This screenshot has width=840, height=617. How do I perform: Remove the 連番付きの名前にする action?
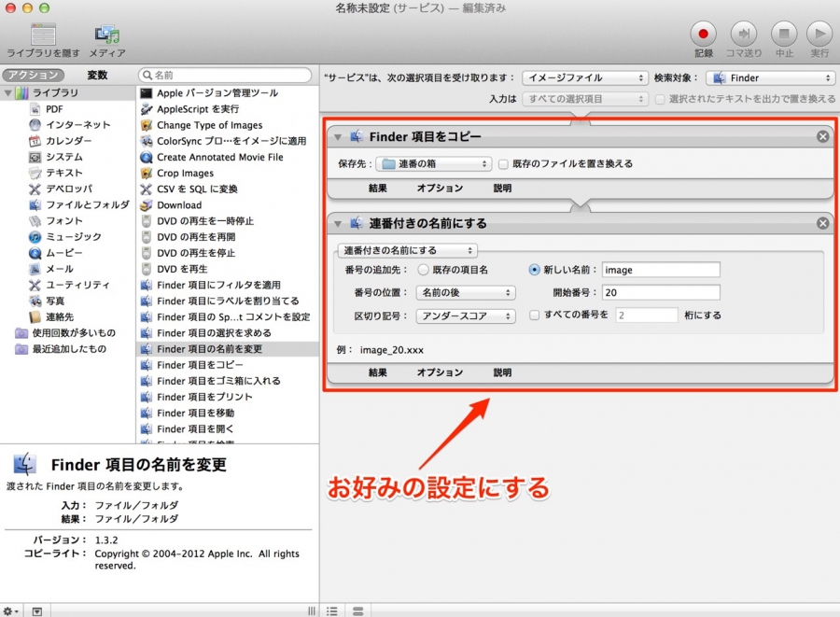click(x=823, y=223)
